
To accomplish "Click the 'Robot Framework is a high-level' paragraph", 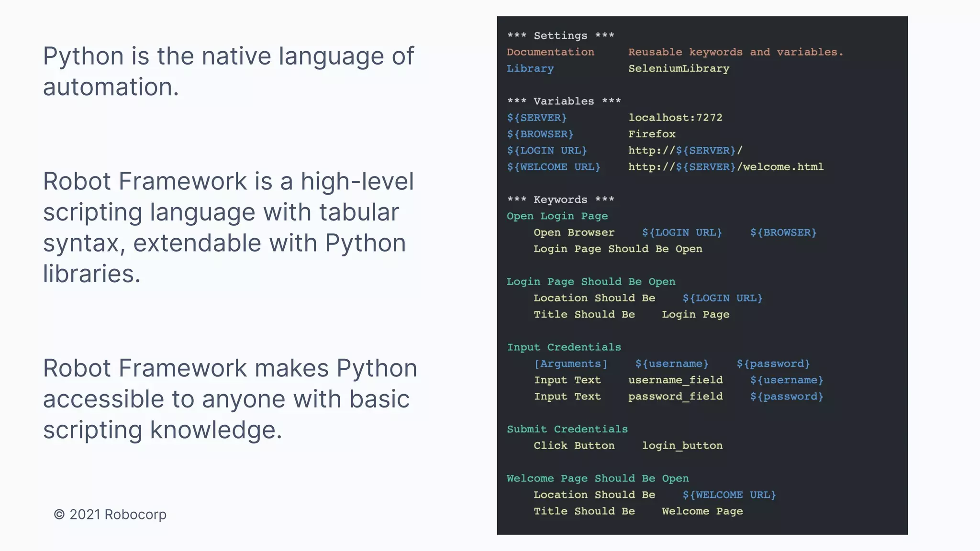I will [x=228, y=228].
